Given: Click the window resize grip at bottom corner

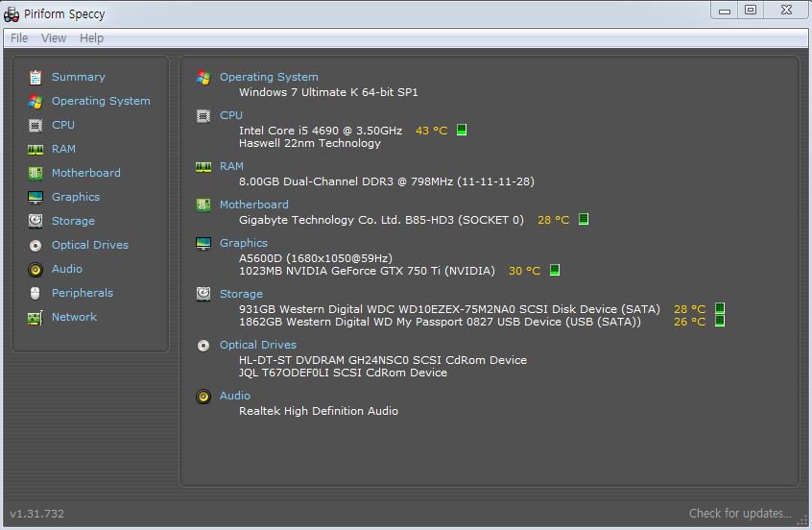Looking at the screenshot, I should pos(802,520).
